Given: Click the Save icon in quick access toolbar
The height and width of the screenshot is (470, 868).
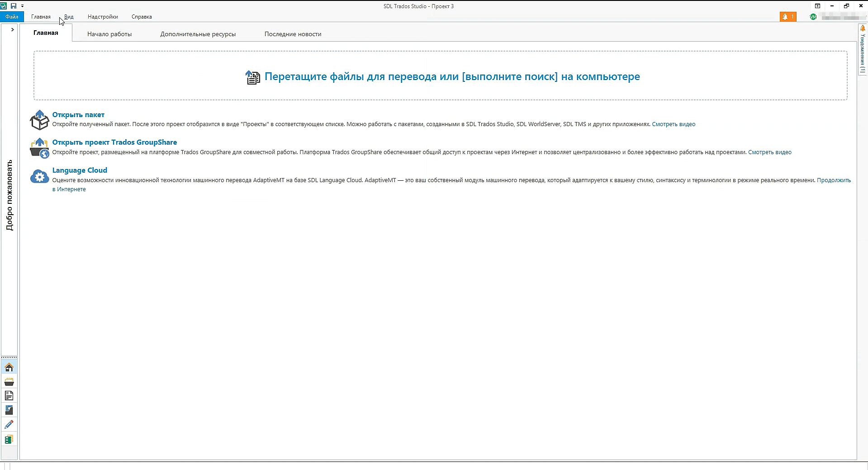Looking at the screenshot, I should [x=14, y=6].
